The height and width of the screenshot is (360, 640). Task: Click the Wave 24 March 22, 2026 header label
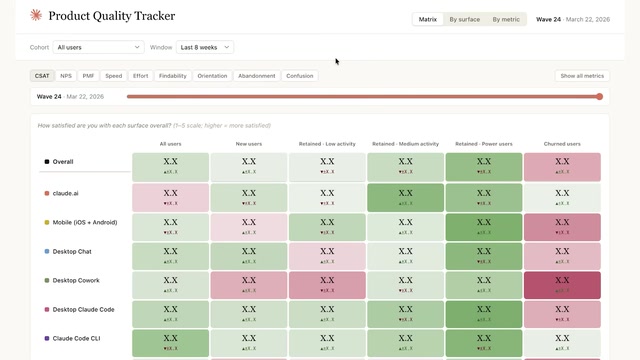click(x=573, y=19)
